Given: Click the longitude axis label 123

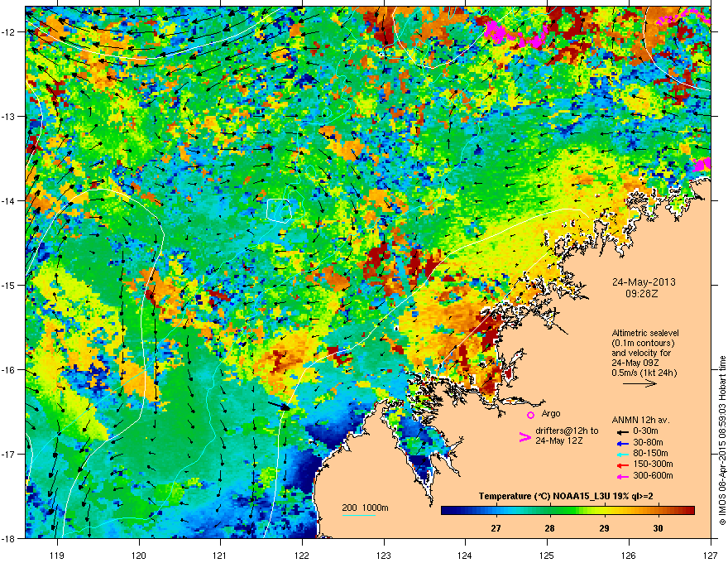Looking at the screenshot, I should 384,555.
